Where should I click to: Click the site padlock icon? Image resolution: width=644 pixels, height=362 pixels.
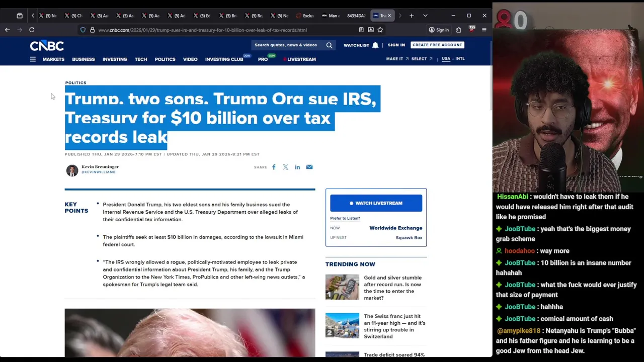(x=92, y=30)
